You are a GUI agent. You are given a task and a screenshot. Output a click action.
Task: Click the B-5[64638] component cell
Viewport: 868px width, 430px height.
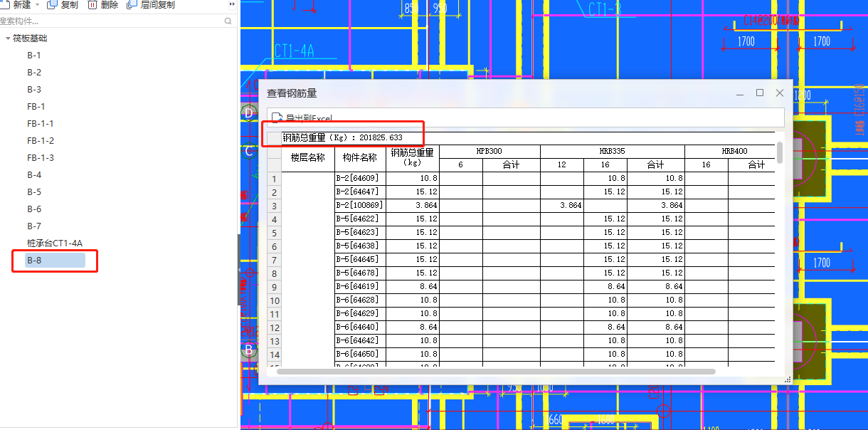click(x=360, y=246)
